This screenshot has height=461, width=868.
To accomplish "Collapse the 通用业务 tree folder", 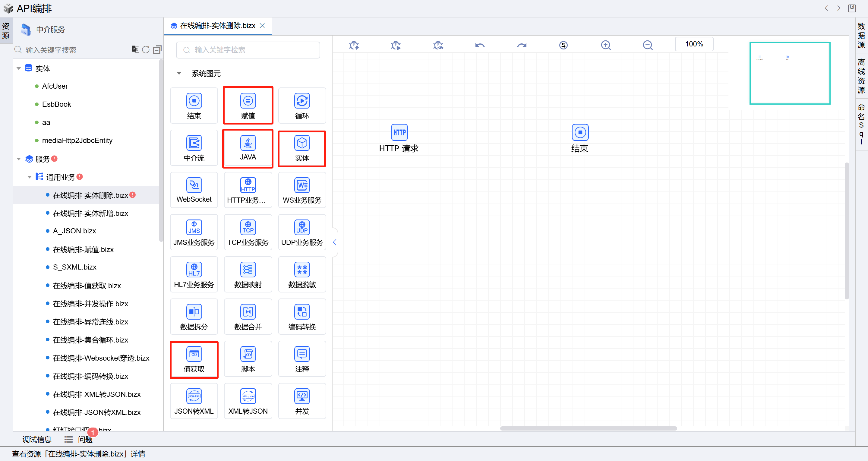I will click(x=30, y=177).
